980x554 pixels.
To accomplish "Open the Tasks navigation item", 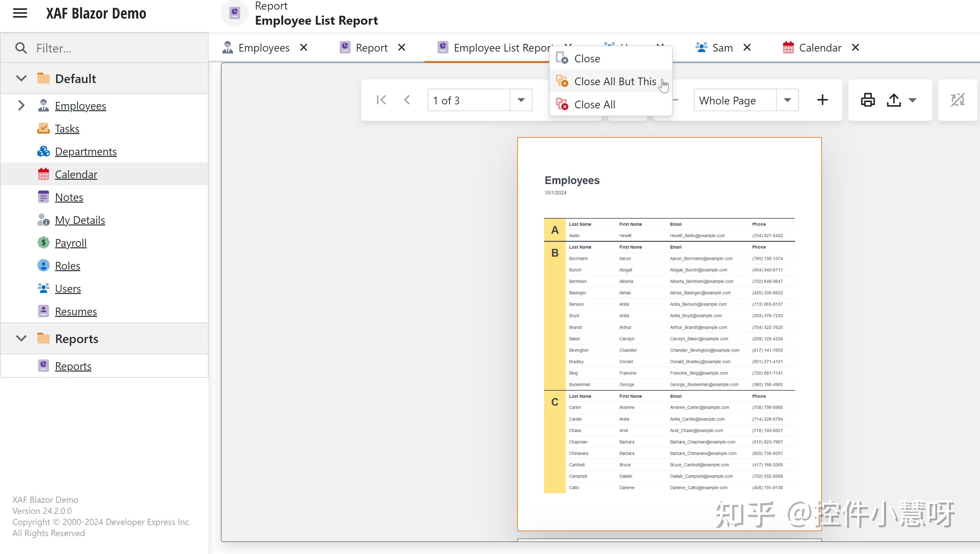I will [67, 128].
